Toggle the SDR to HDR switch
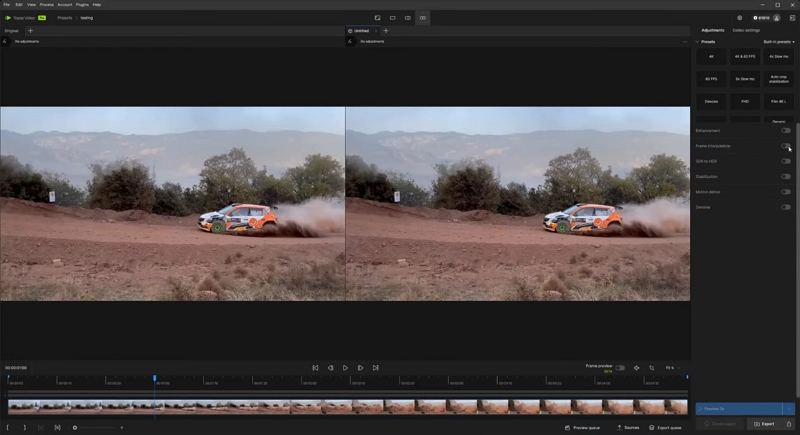The width and height of the screenshot is (800, 435). coord(786,161)
